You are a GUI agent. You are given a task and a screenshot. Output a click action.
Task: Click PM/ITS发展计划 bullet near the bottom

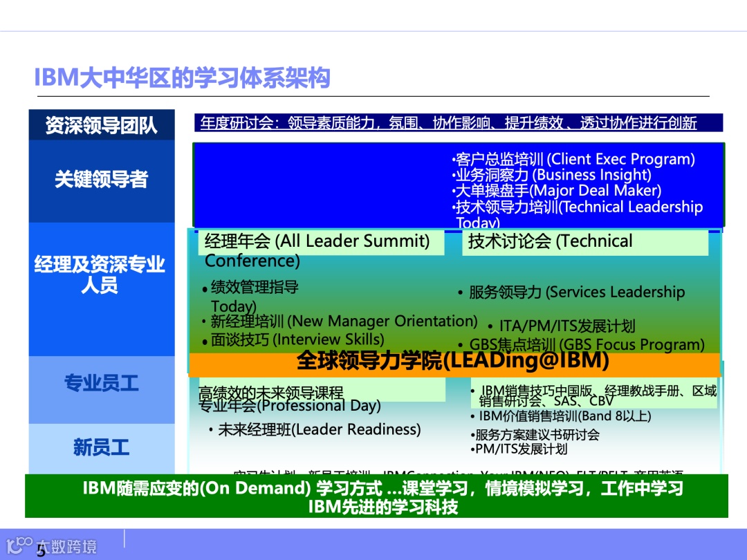(519, 449)
